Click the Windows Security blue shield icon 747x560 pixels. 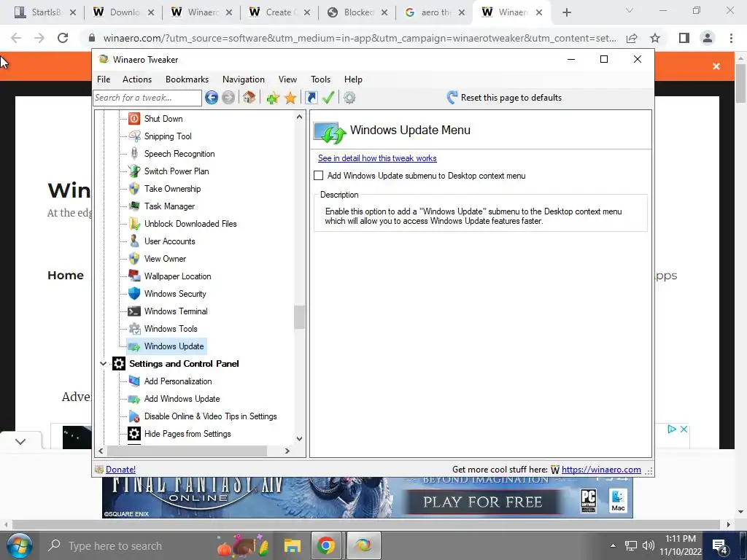coord(134,293)
